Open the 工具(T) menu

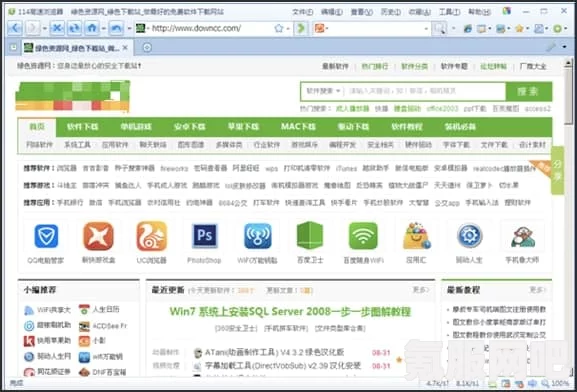pyautogui.click(x=449, y=12)
